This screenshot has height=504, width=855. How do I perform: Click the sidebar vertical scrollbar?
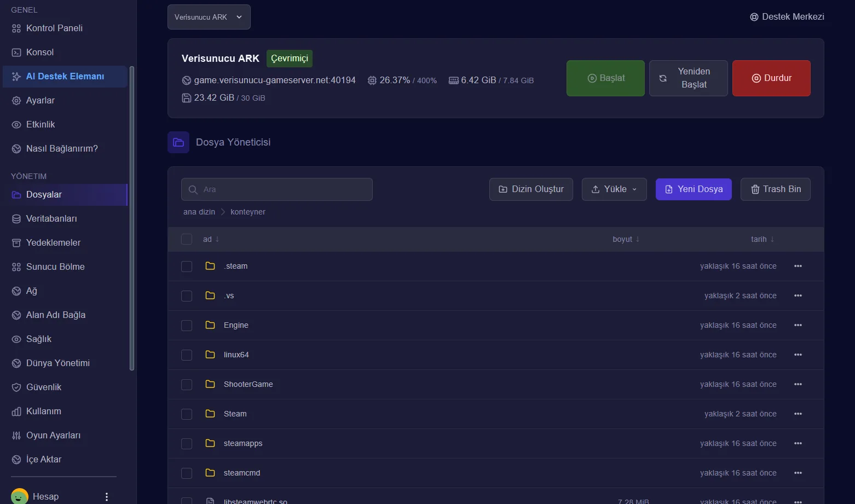pyautogui.click(x=132, y=218)
